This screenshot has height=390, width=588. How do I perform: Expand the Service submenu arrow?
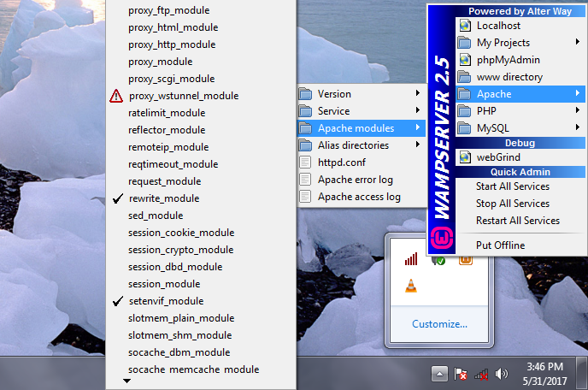pyautogui.click(x=418, y=110)
